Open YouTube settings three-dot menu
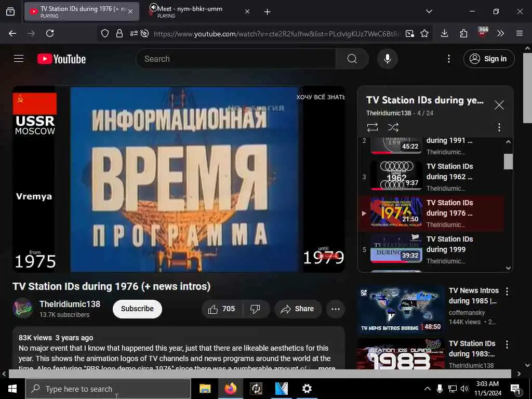Screen dimensions: 532x399 click(x=448, y=59)
